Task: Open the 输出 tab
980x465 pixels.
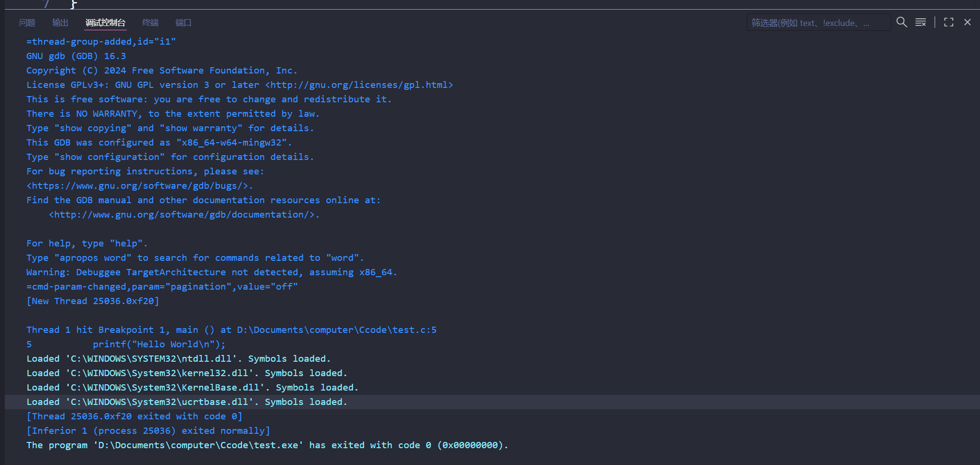Action: [60, 23]
